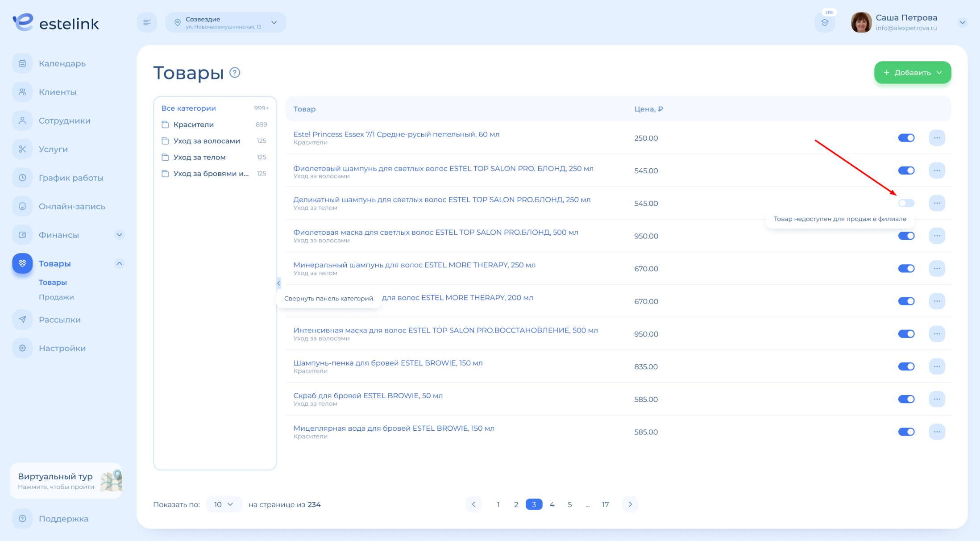This screenshot has height=541, width=980.
Task: Click the Финансы wallet icon
Action: pos(22,235)
